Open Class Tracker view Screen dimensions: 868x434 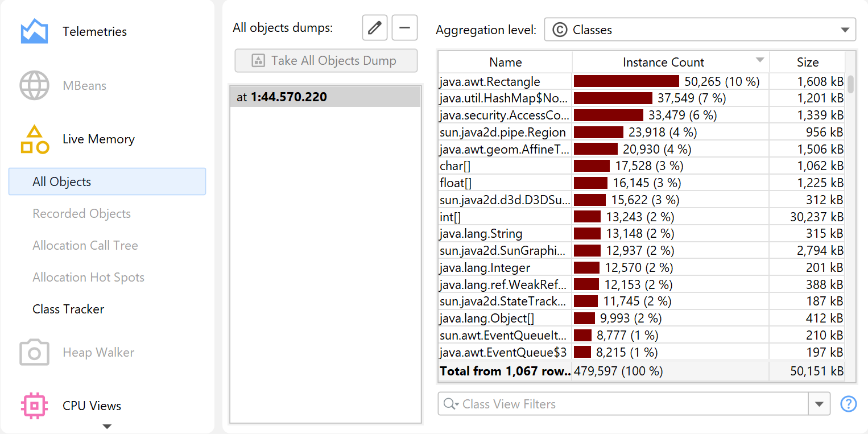coord(69,309)
